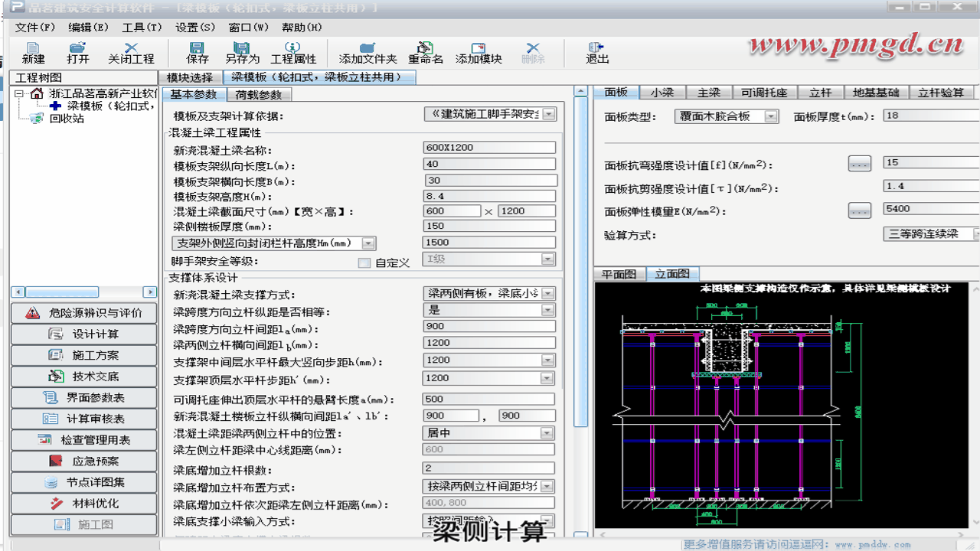
Task: Open 梁底增加立杆布置方式 dropdown
Action: 548,487
